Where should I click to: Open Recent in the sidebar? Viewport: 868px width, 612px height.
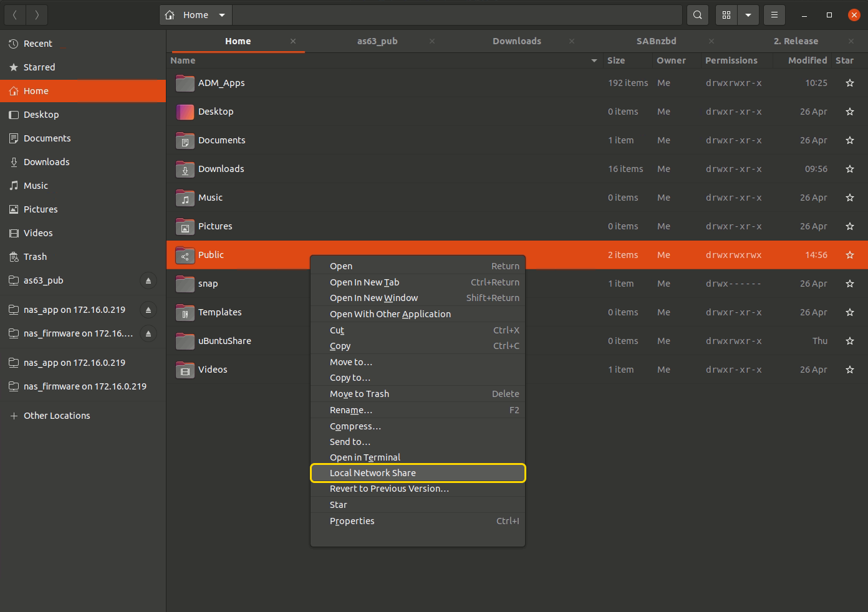[83, 44]
